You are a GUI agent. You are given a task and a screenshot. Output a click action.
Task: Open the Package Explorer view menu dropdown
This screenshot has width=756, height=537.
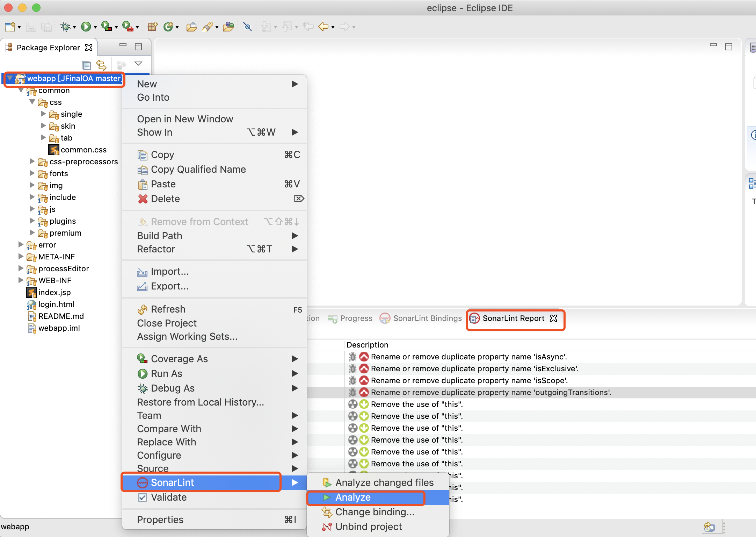click(139, 64)
